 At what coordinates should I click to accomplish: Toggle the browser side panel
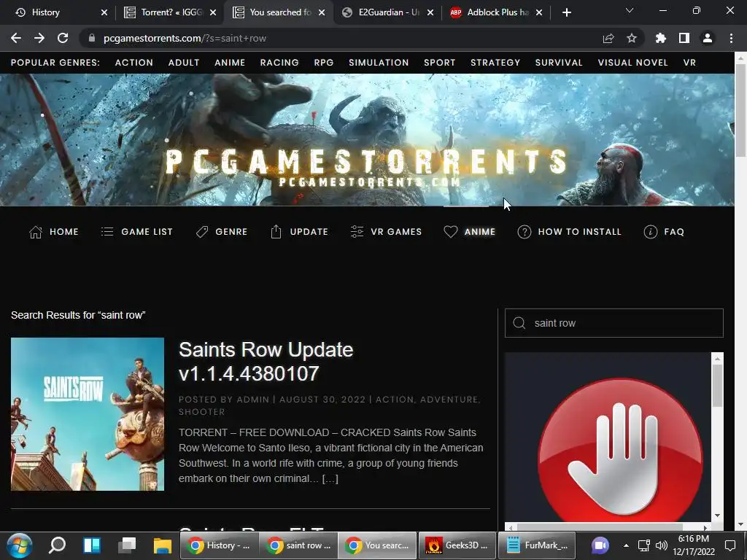click(684, 38)
